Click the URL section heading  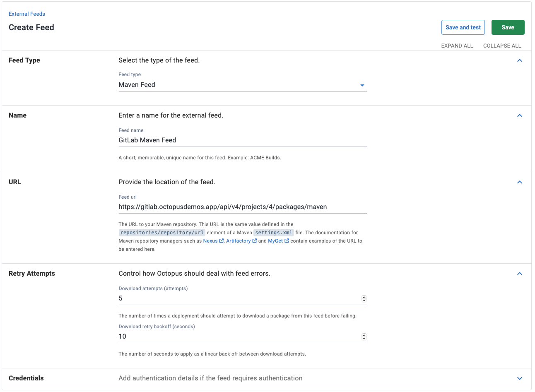click(15, 182)
